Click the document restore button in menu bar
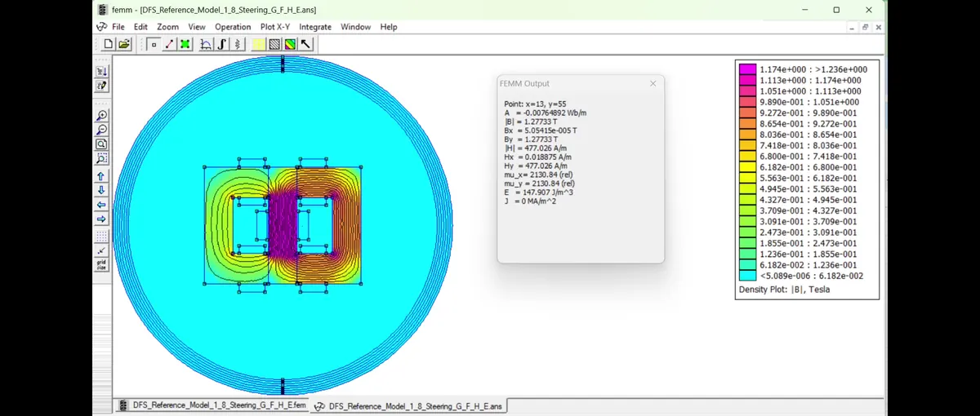The width and height of the screenshot is (980, 416). click(865, 27)
